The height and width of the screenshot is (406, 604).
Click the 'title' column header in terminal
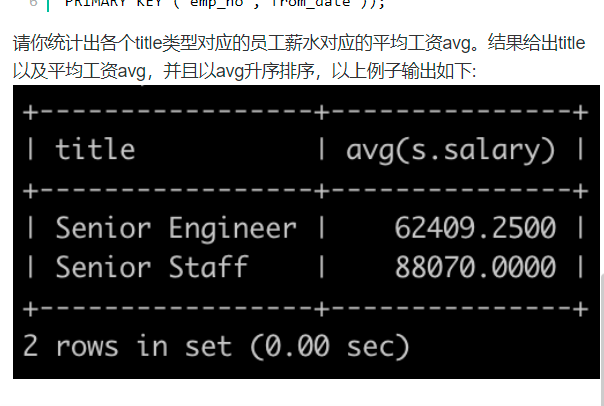pyautogui.click(x=95, y=150)
